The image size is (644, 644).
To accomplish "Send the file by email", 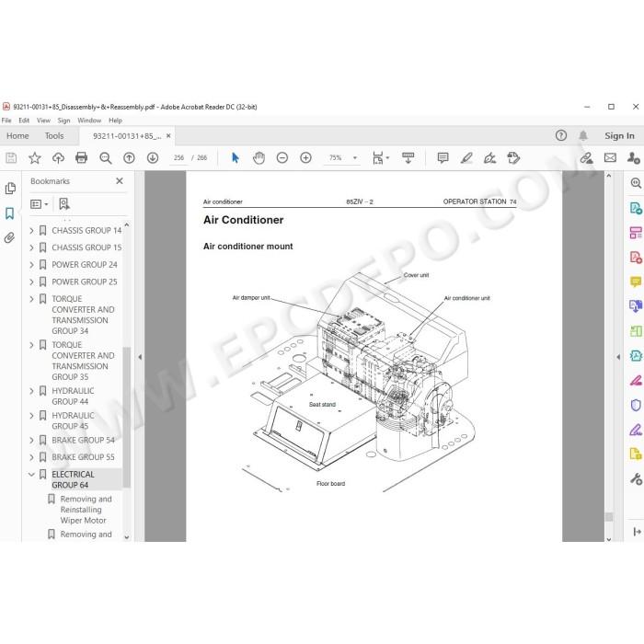I will [x=610, y=157].
